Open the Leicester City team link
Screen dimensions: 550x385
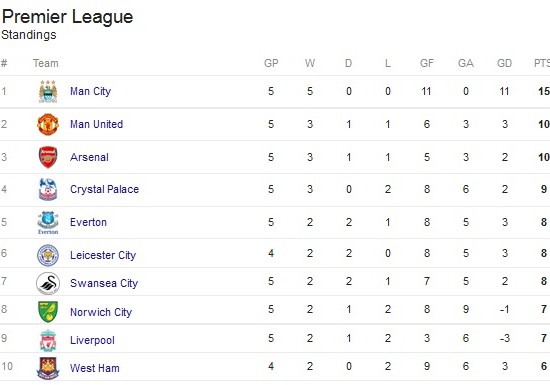tap(103, 255)
